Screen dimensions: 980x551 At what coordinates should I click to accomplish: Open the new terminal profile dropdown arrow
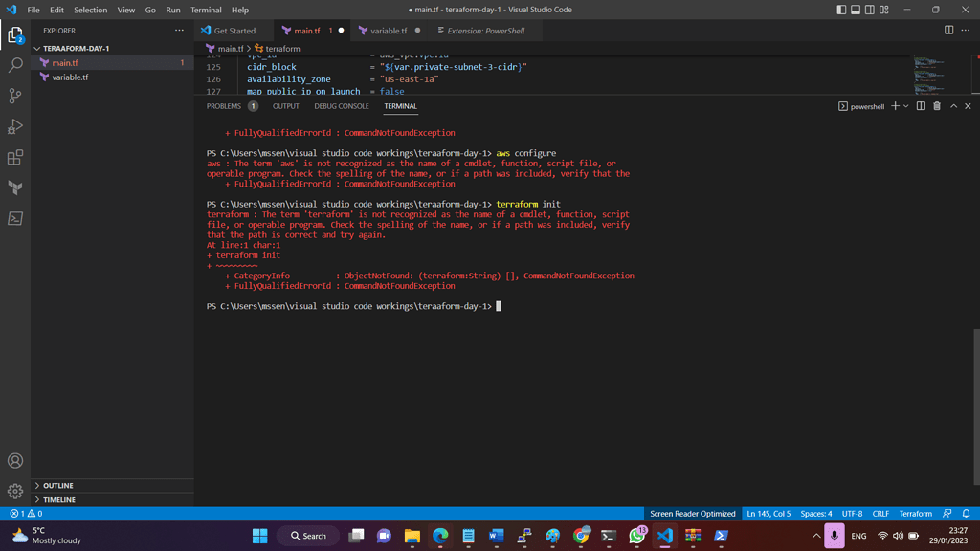tap(906, 106)
